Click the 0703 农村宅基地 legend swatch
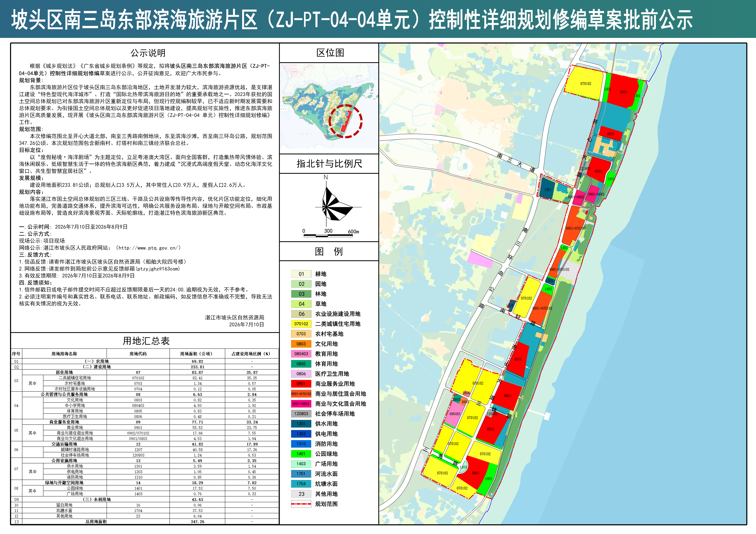The image size is (756, 534). coord(301,334)
